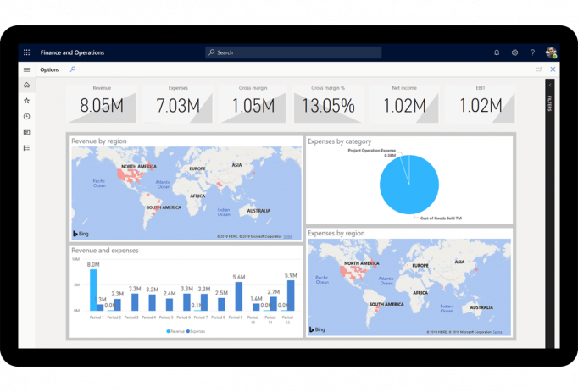Viewport: 578px width, 392px height.
Task: Select the Gross margin % card
Action: tap(328, 102)
